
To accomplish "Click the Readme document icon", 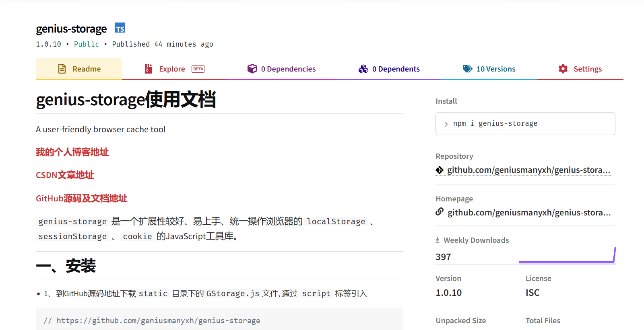I will click(x=62, y=69).
